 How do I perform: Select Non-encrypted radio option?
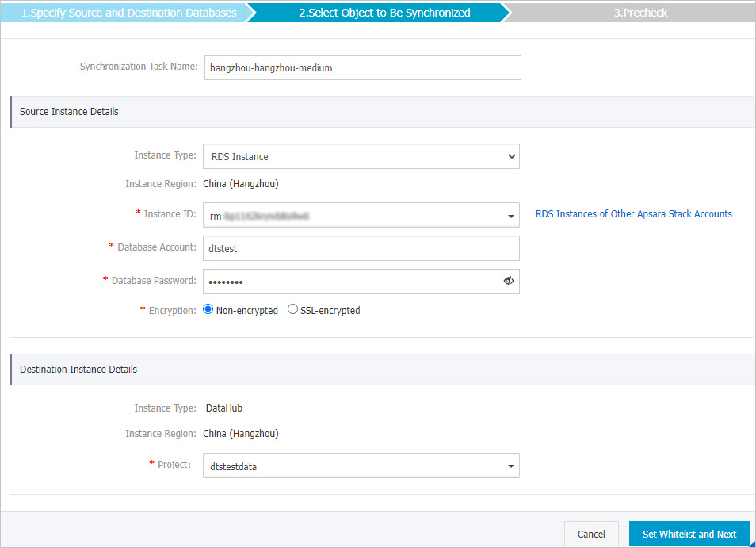pyautogui.click(x=208, y=309)
